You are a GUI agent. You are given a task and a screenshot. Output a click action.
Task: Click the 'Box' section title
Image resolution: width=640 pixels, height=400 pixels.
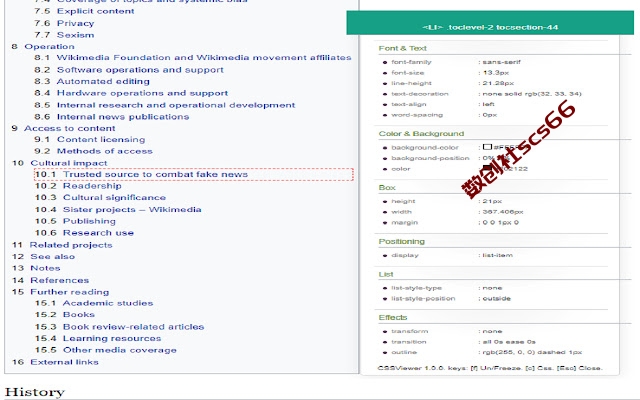pyautogui.click(x=387, y=188)
